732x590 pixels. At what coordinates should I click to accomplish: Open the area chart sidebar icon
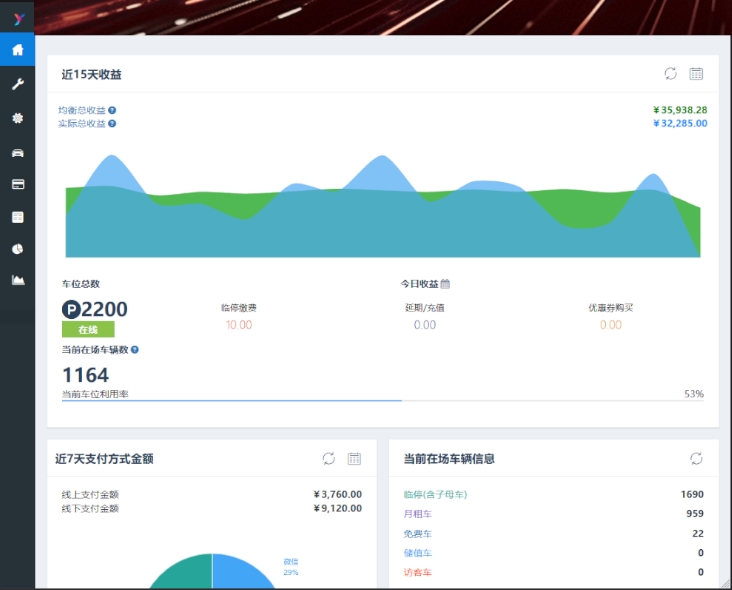click(17, 280)
